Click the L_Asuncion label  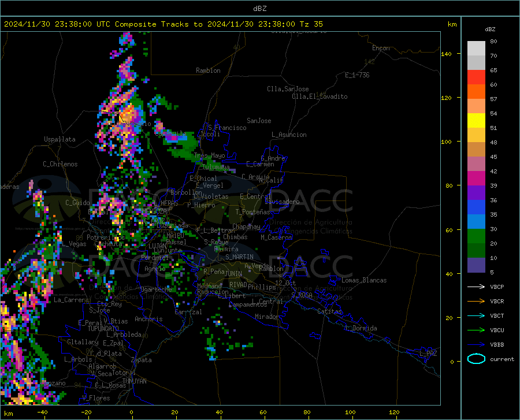(x=289, y=135)
